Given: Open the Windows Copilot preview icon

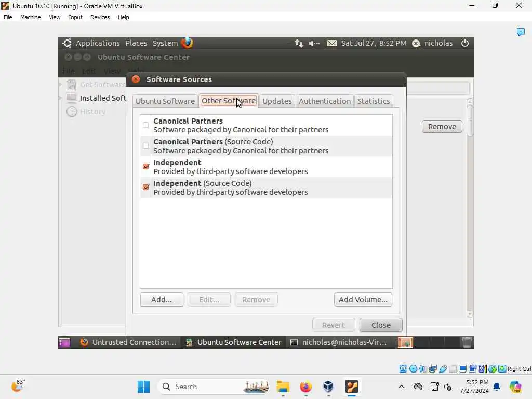Looking at the screenshot, I should (515, 387).
